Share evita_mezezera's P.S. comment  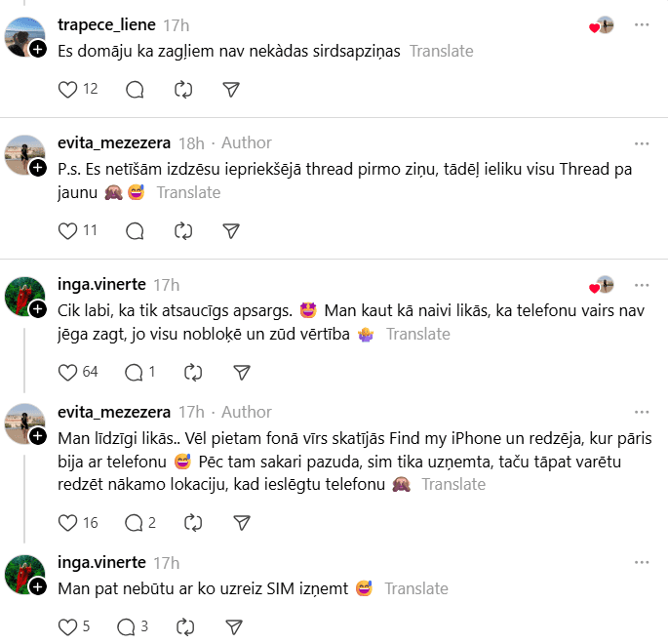pos(231,230)
